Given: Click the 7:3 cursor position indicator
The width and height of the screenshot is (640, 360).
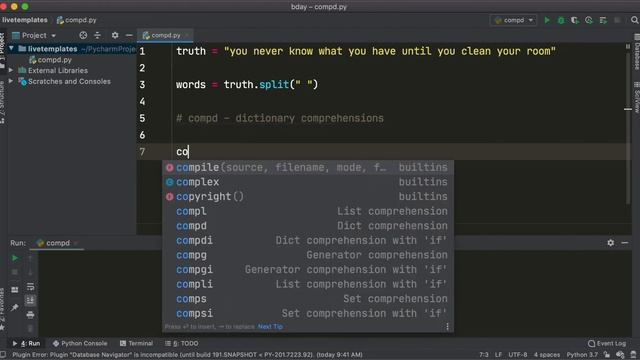Looking at the screenshot, I should pyautogui.click(x=484, y=355).
